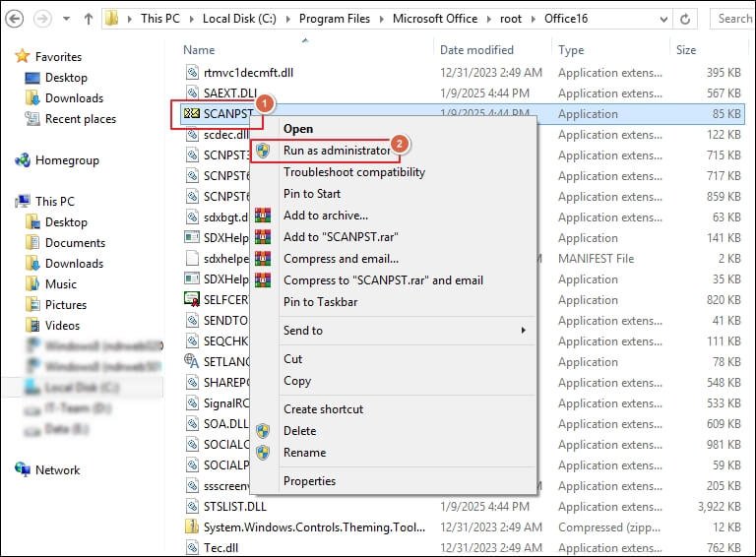
Task: Click the SELFCERT certificate icon
Action: coord(192,299)
